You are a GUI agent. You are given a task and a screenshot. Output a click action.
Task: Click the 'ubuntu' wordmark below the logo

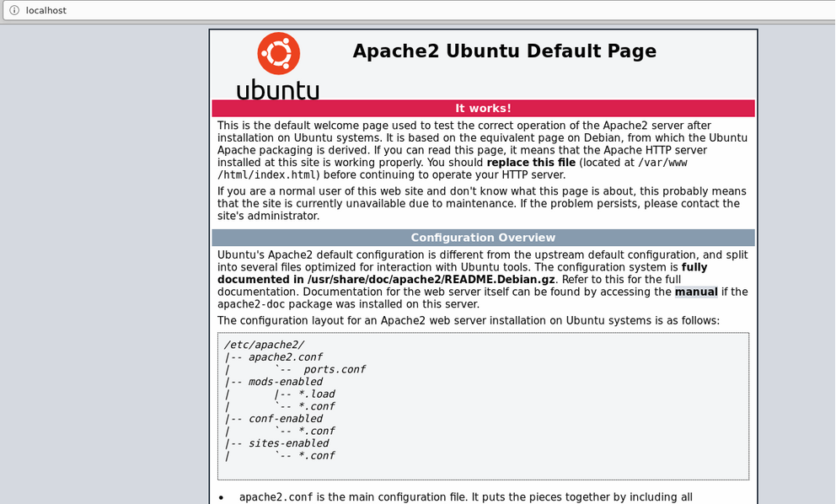click(278, 89)
